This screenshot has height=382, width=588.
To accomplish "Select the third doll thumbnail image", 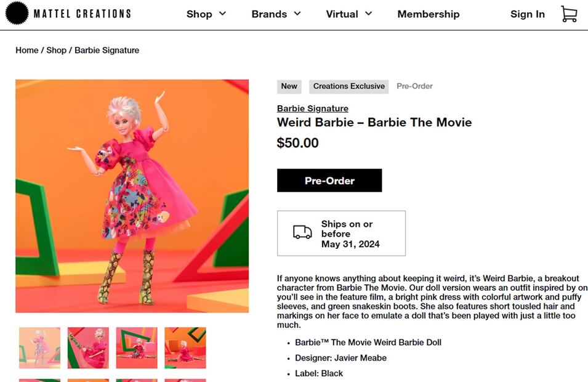I will pos(137,347).
